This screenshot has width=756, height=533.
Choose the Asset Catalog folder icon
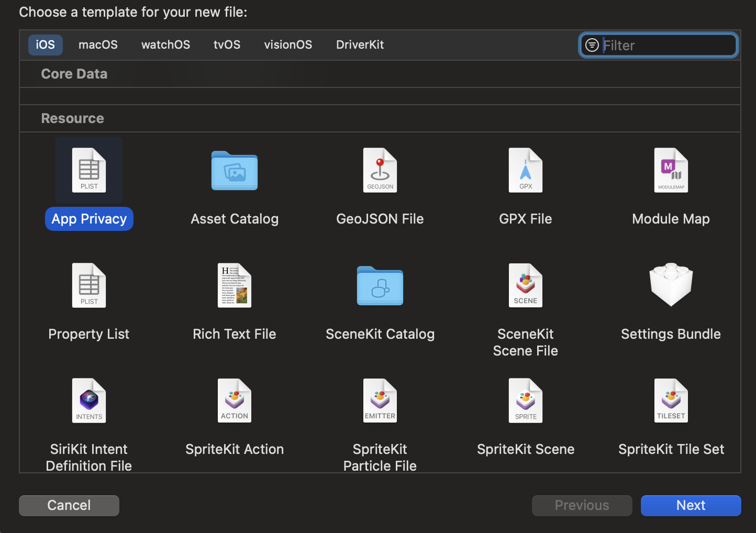pyautogui.click(x=235, y=171)
